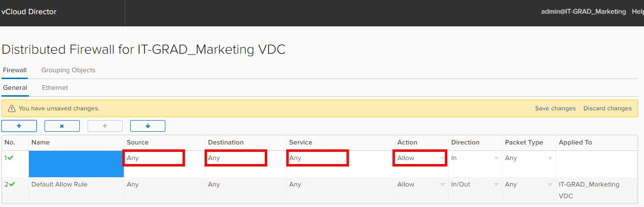Screen dimensions: 644x207
Task: Click Save changes link
Action: pos(555,108)
